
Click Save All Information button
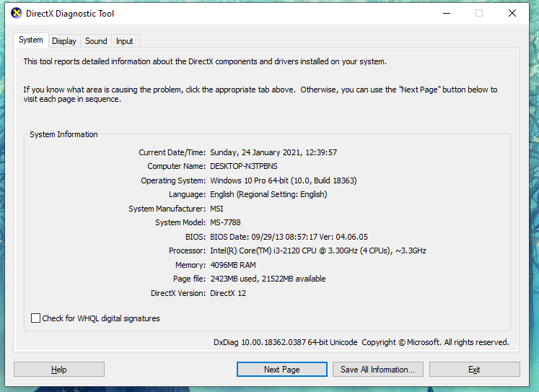click(x=377, y=370)
